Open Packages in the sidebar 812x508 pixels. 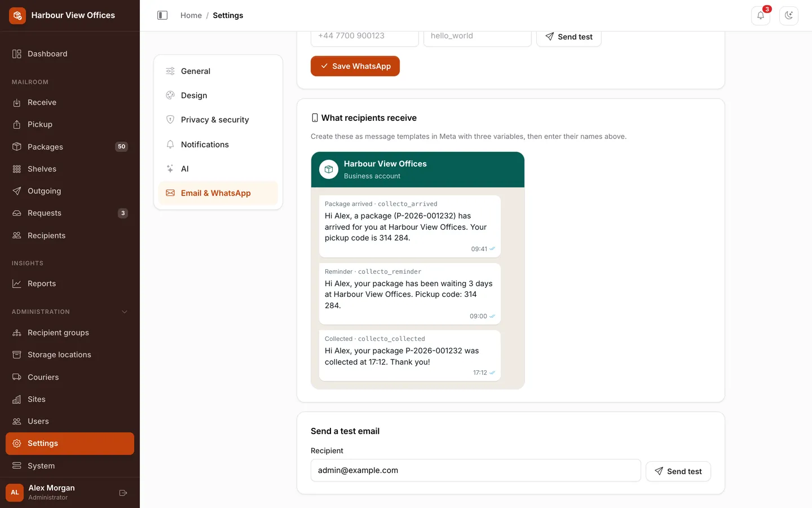[x=70, y=147]
